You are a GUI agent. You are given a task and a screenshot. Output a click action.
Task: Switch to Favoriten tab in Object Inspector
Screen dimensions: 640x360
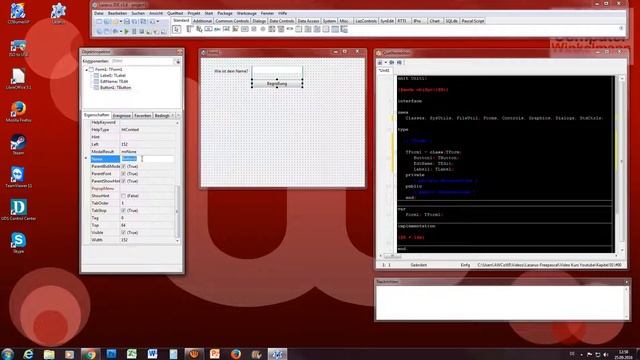(142, 116)
